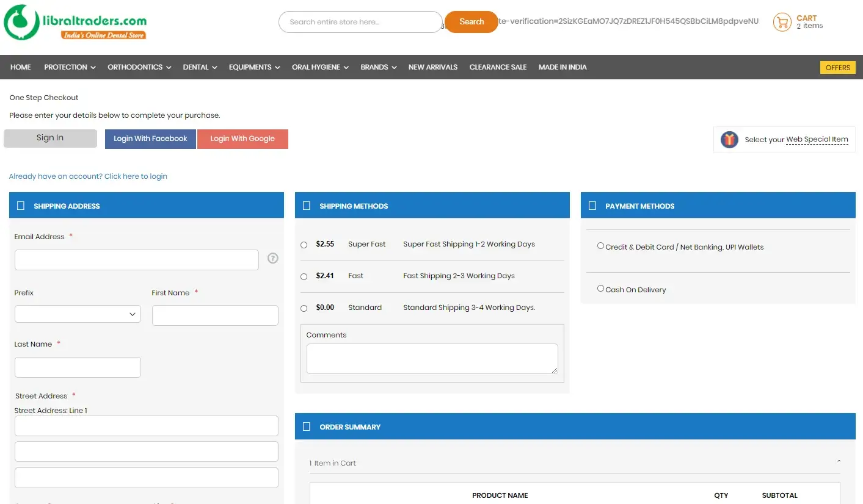Click the SHIPPING METHODS header panel icon
The image size is (863, 504).
306,206
